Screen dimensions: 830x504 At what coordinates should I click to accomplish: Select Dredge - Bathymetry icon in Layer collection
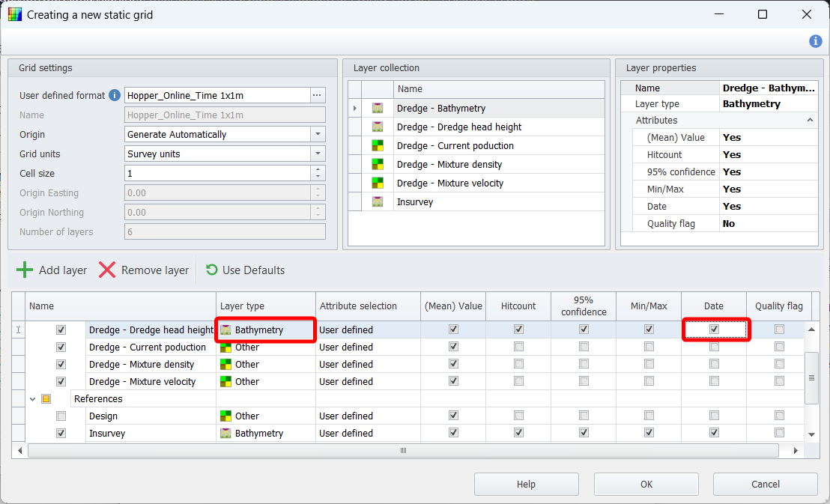pos(378,109)
